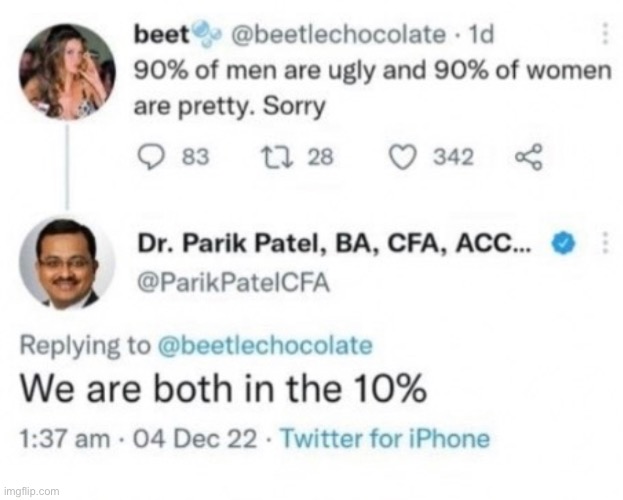Open three-dot menu on Parik Patel's reply

click(x=605, y=242)
